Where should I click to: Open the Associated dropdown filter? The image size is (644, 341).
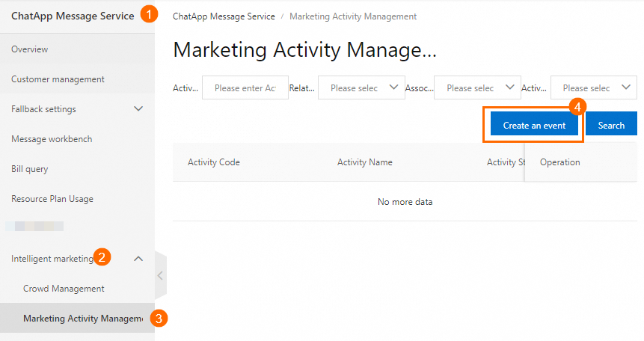(x=477, y=88)
